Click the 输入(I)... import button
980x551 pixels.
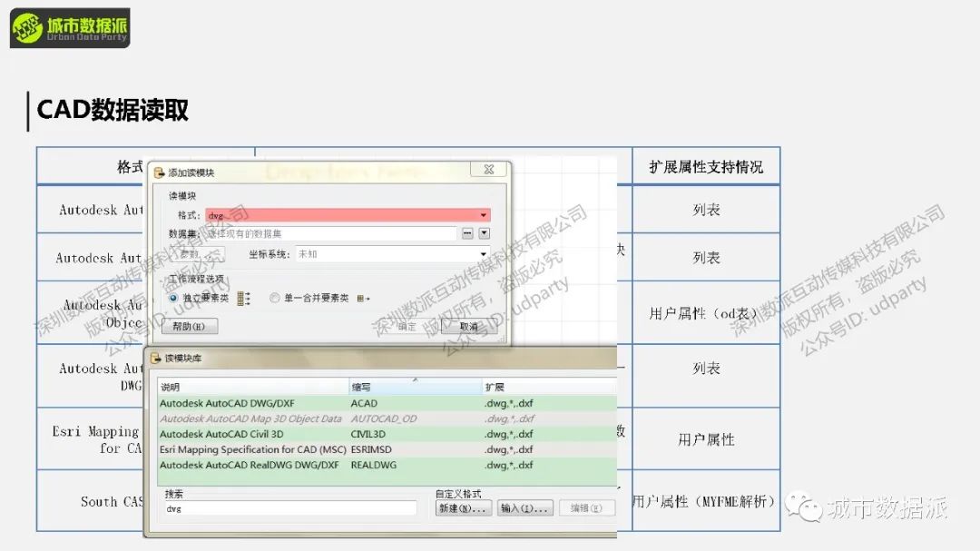(x=525, y=508)
